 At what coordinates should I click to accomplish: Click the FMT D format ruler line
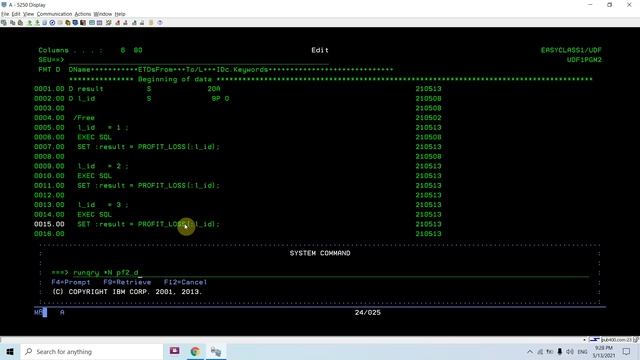[x=216, y=69]
